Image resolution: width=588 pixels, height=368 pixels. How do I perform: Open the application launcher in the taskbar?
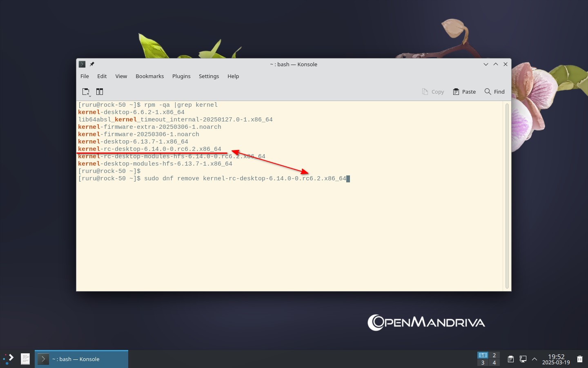coord(9,359)
